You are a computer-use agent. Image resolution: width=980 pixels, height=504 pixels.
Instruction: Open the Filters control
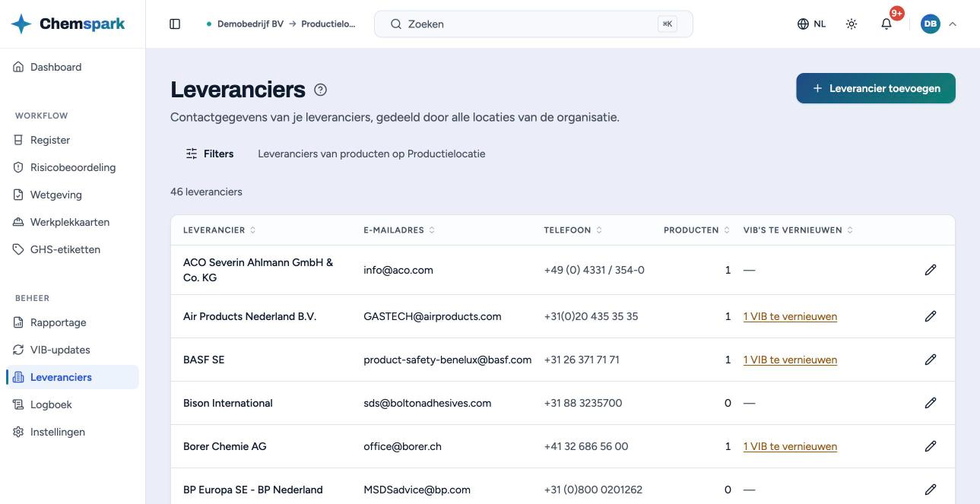pyautogui.click(x=210, y=154)
